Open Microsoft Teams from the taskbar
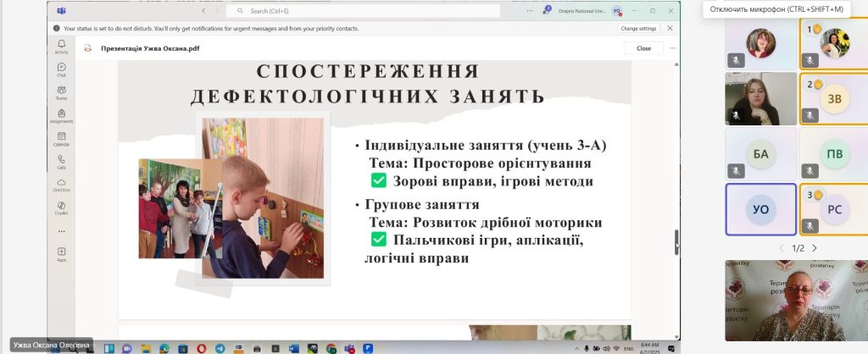 [x=350, y=348]
